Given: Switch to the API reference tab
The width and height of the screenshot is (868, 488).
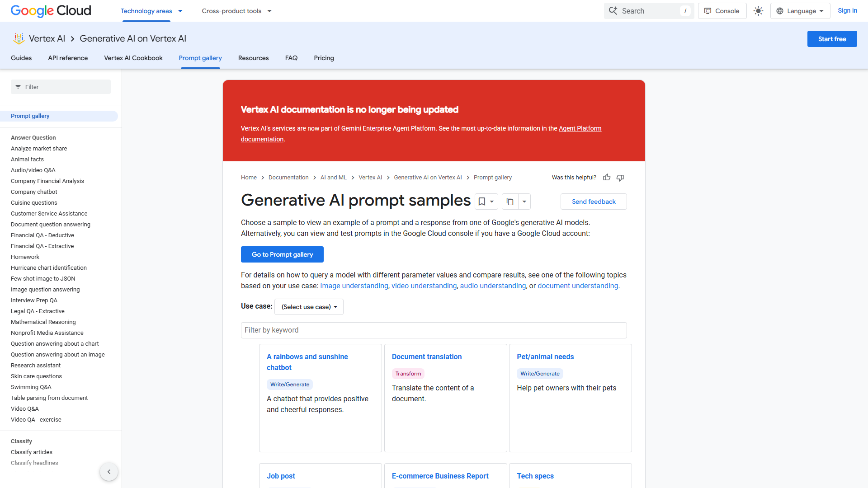Looking at the screenshot, I should coord(68,58).
